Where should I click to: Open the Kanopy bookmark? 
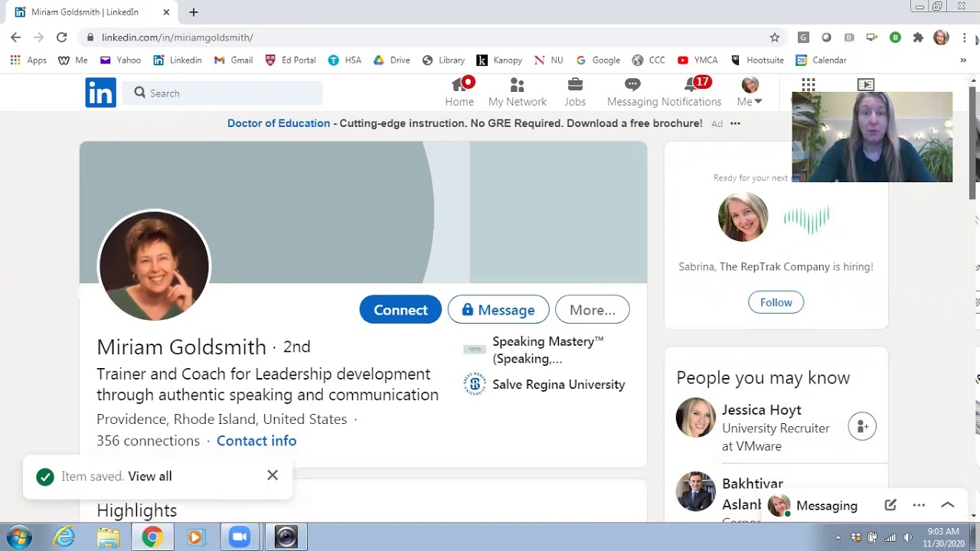(x=499, y=60)
